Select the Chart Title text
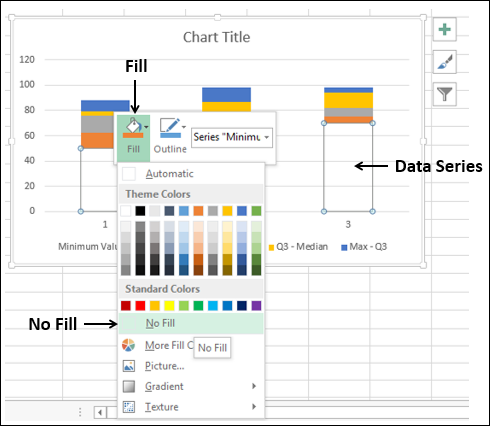Image resolution: width=490 pixels, height=426 pixels. coord(217,37)
